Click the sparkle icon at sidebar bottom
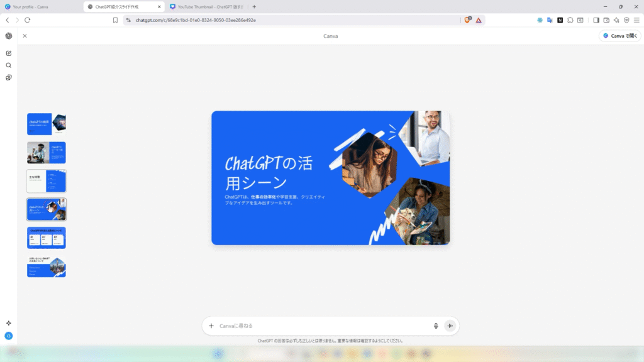The height and width of the screenshot is (362, 644). 9,323
